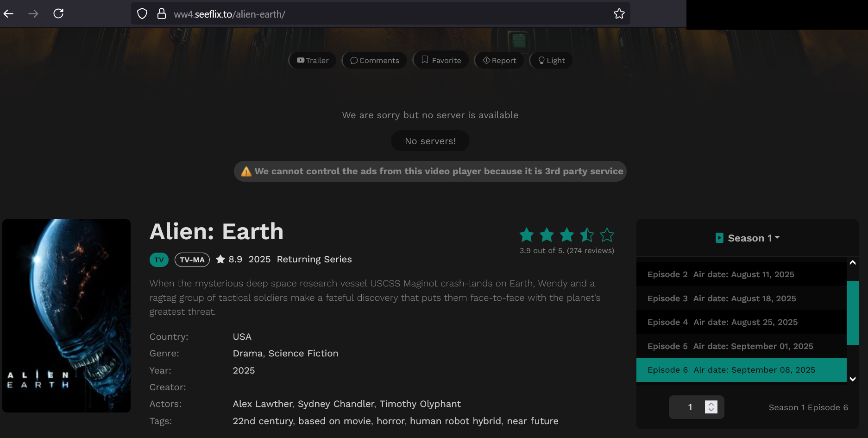Rate the show five stars
The height and width of the screenshot is (438, 868).
pos(607,235)
